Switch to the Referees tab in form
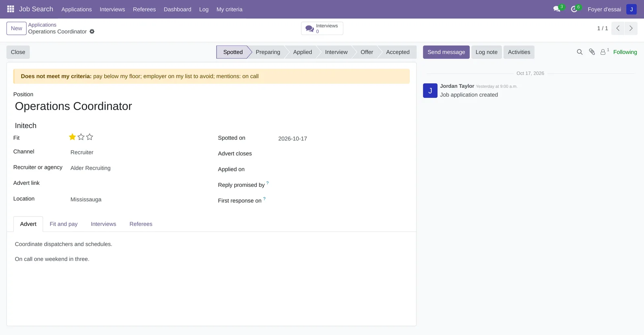 point(141,224)
